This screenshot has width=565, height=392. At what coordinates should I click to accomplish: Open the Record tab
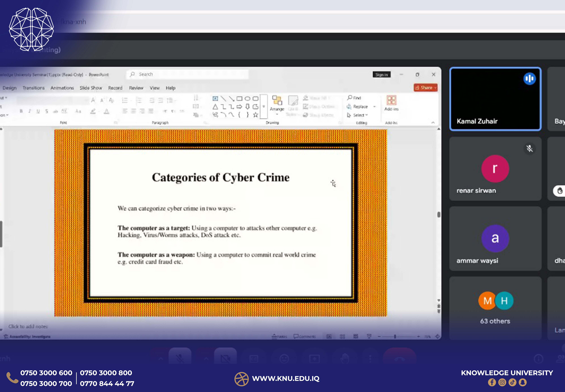coord(115,88)
